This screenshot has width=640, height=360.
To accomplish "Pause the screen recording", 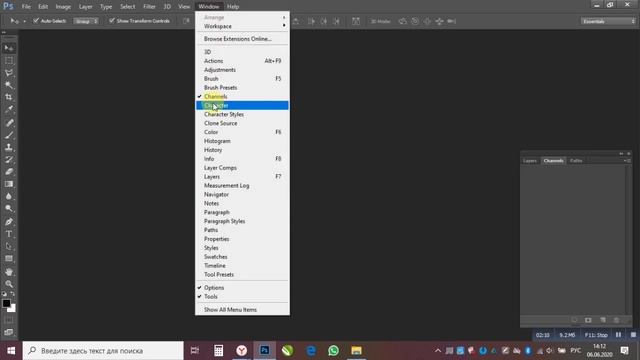I will coord(618,335).
